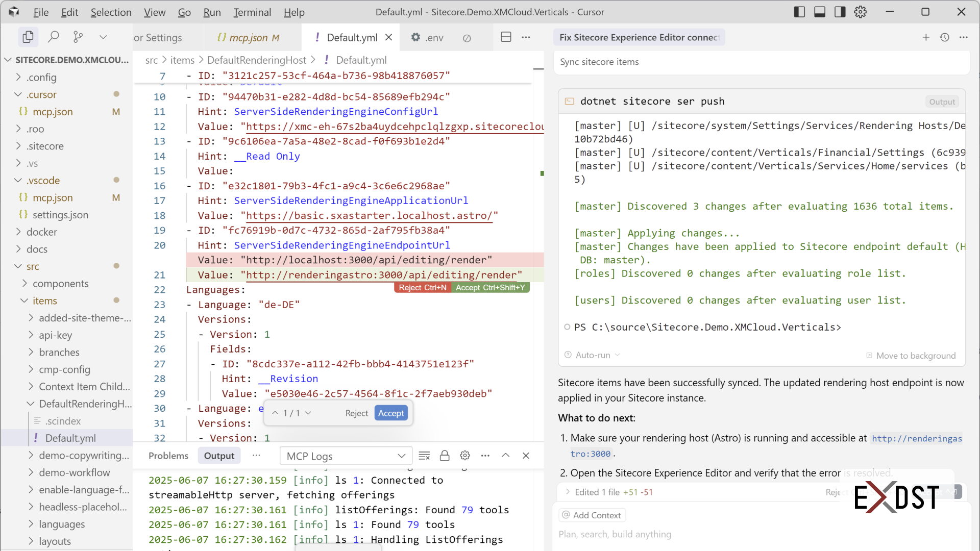Image resolution: width=980 pixels, height=551 pixels.
Task: Switch to the mcp.json tab
Action: point(249,37)
